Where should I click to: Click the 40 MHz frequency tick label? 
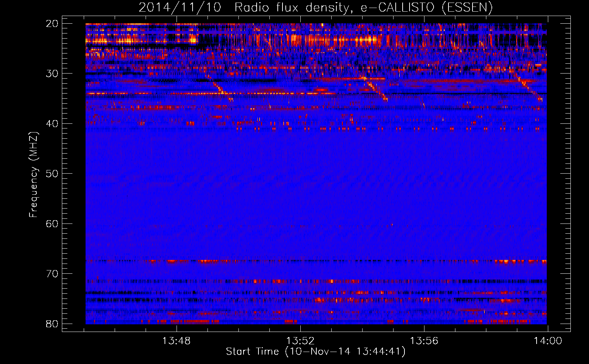52,124
